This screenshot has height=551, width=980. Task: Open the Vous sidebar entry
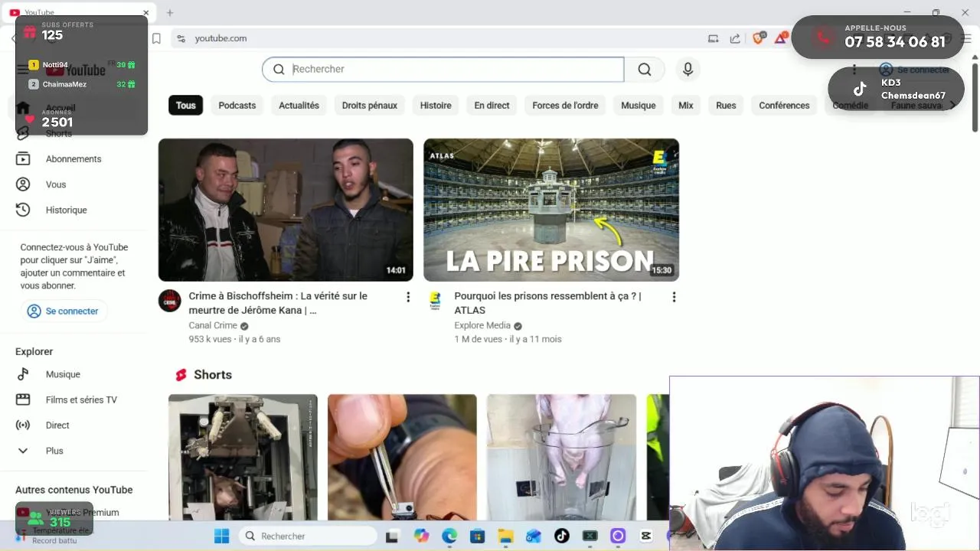[x=56, y=184]
